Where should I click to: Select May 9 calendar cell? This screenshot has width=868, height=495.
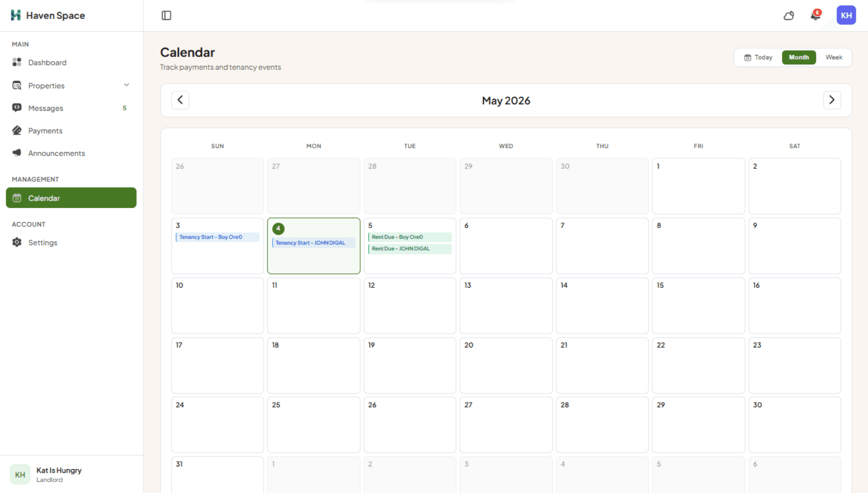pos(795,246)
